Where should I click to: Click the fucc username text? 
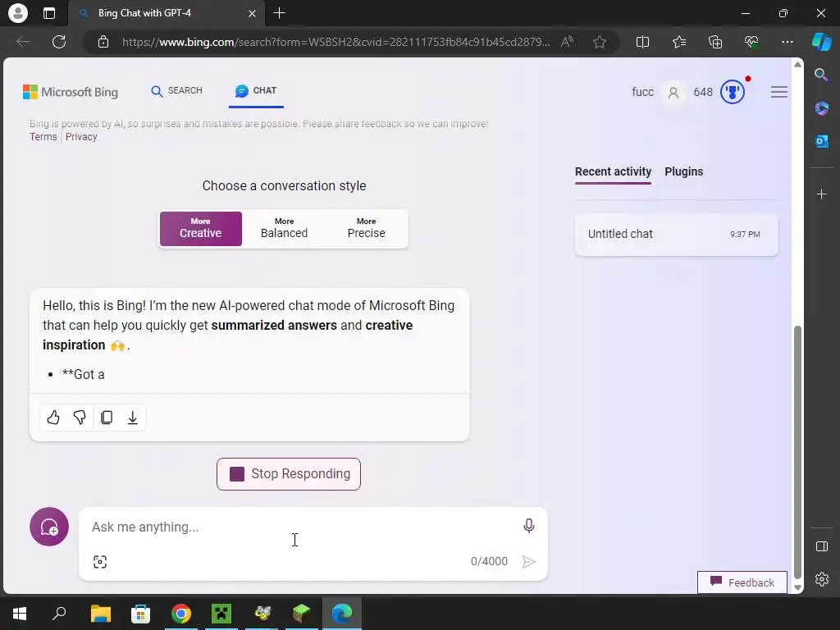pyautogui.click(x=643, y=92)
